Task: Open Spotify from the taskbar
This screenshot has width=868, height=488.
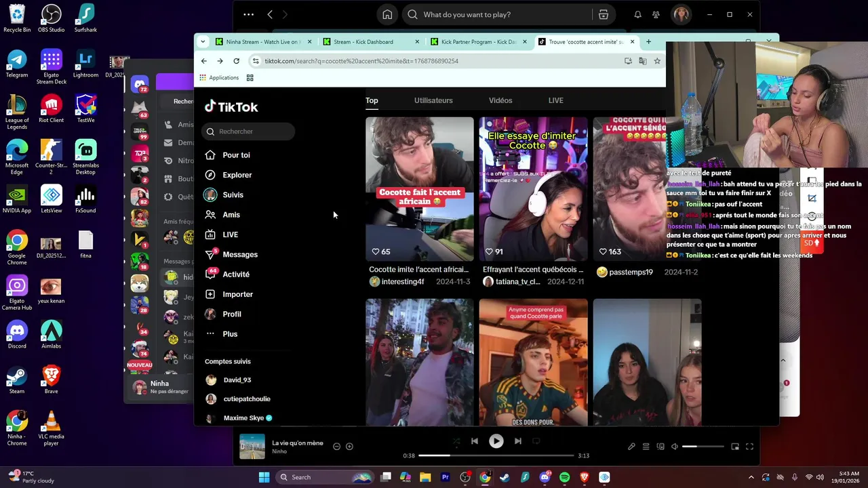Action: [x=564, y=477]
